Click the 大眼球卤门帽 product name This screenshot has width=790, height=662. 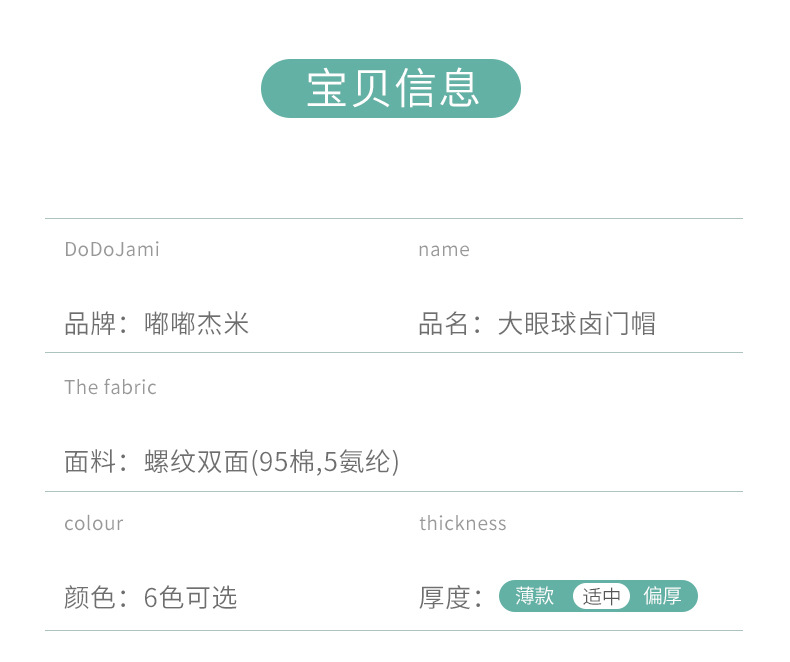point(576,323)
